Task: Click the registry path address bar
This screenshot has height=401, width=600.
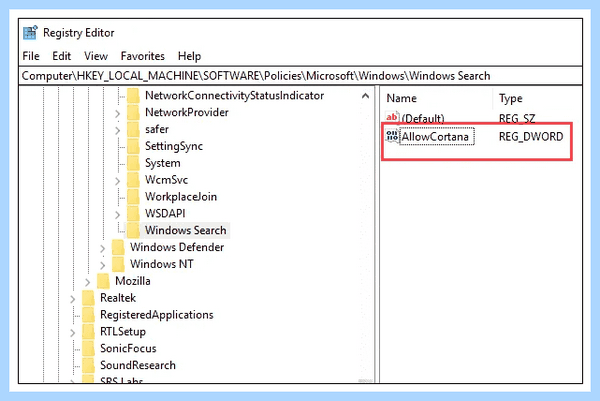Action: [x=300, y=76]
